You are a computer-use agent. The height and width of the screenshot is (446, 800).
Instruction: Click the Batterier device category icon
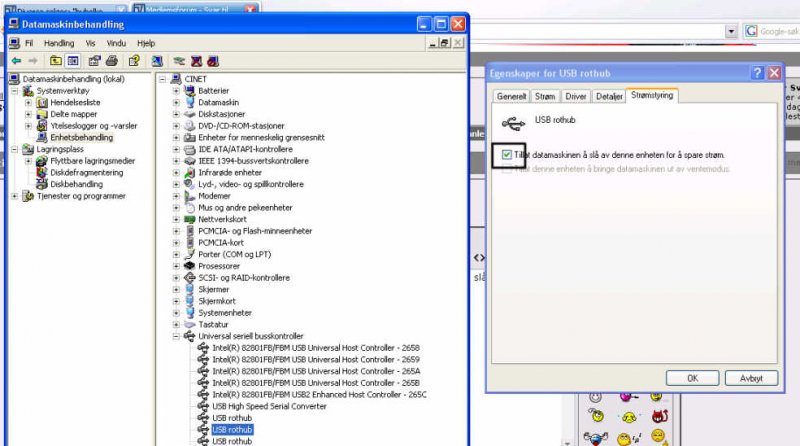pos(190,91)
